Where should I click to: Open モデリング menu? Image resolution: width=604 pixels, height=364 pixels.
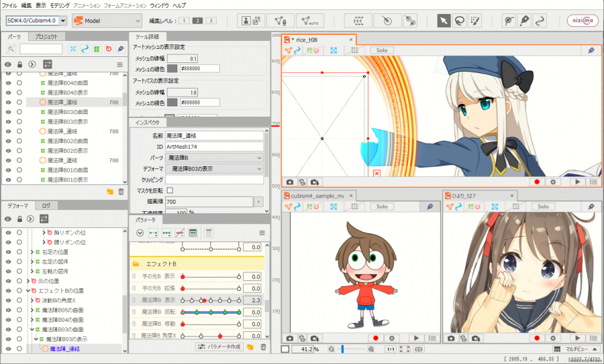coord(60,5)
